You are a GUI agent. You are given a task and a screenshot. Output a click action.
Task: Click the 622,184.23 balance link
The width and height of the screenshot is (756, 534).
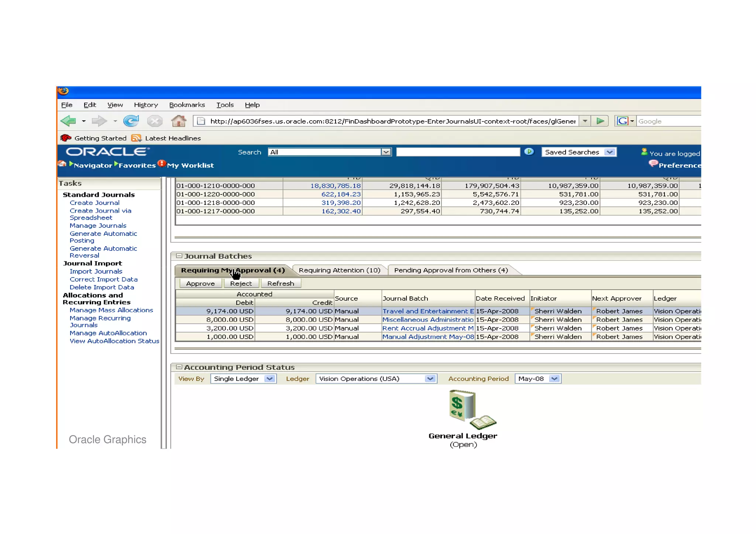point(341,194)
